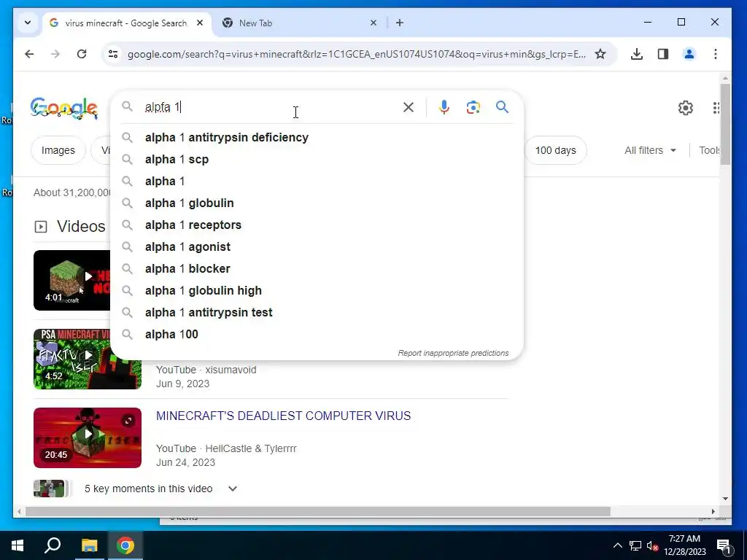Expand 5 key moments in this video

click(233, 489)
